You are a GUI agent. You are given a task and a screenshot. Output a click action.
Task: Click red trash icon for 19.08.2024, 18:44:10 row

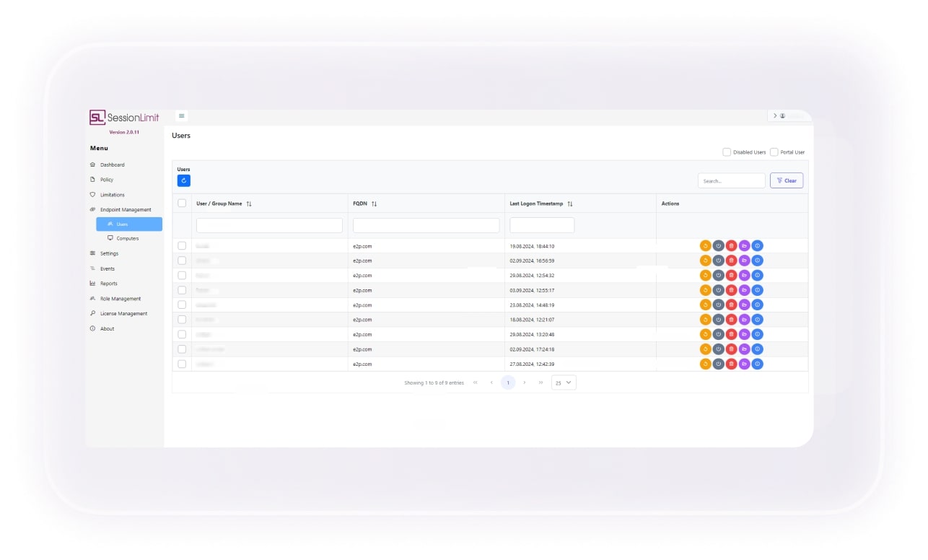pos(731,246)
